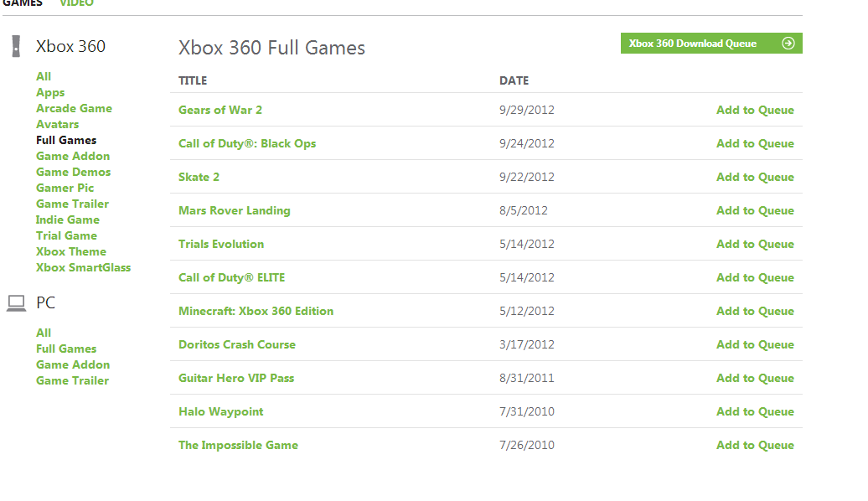This screenshot has height=501, width=868.
Task: Add Call of Duty: Black Ops to queue
Action: click(x=755, y=143)
